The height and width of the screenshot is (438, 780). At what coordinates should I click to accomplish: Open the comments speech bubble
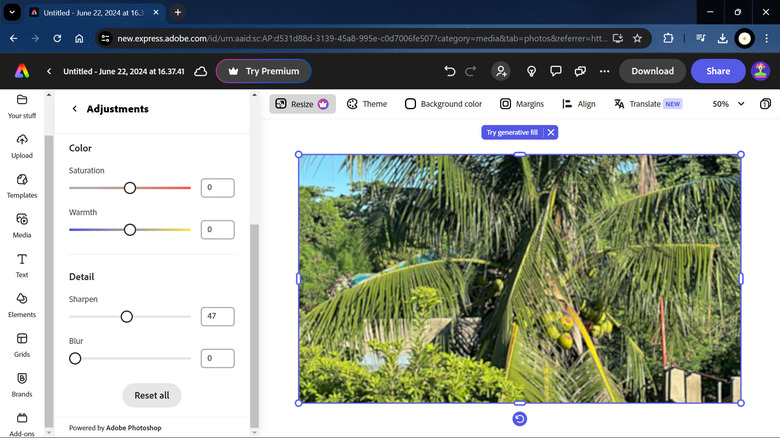point(556,71)
